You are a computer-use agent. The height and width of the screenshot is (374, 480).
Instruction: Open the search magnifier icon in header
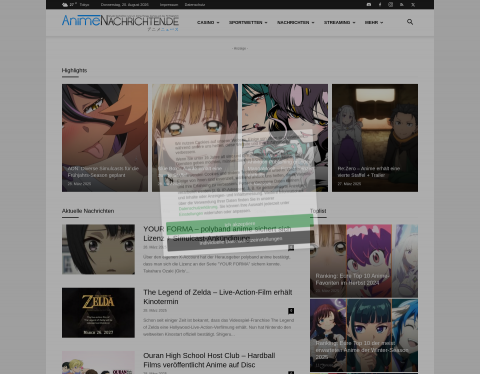pyautogui.click(x=410, y=22)
